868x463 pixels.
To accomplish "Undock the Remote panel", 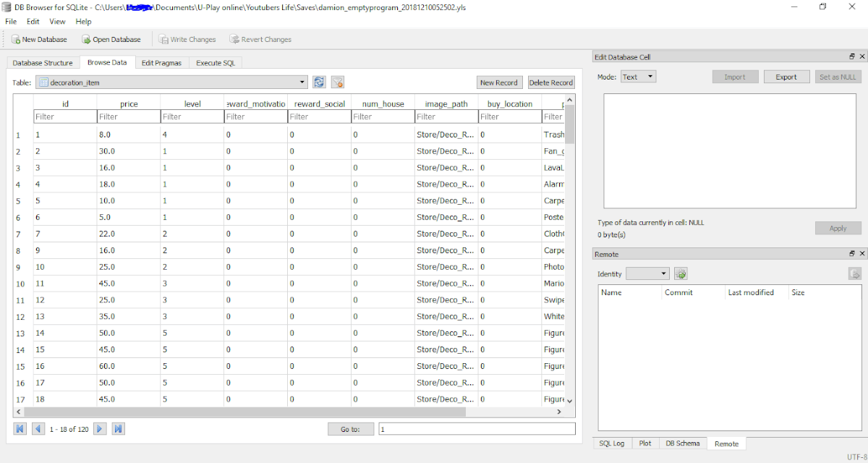I will pyautogui.click(x=852, y=254).
